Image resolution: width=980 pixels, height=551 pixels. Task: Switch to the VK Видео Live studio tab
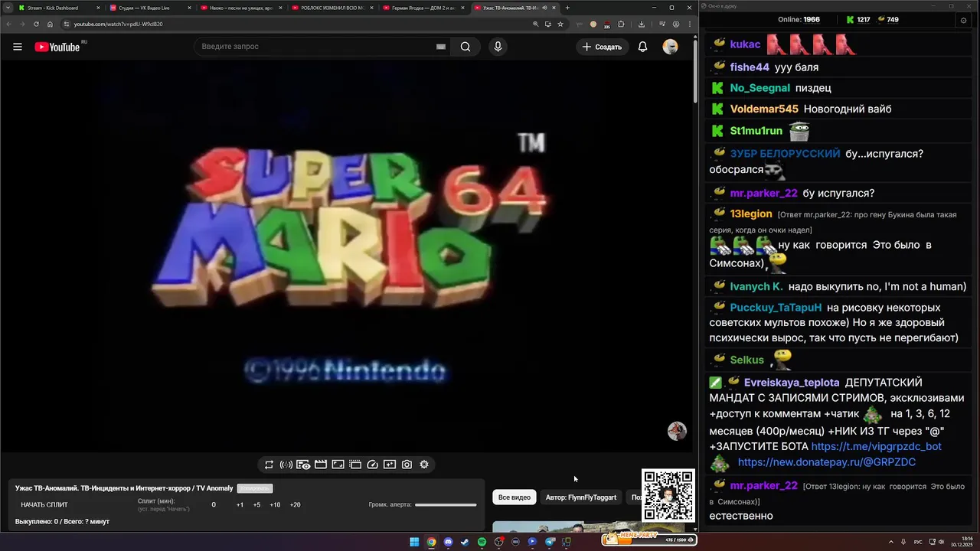click(x=149, y=8)
